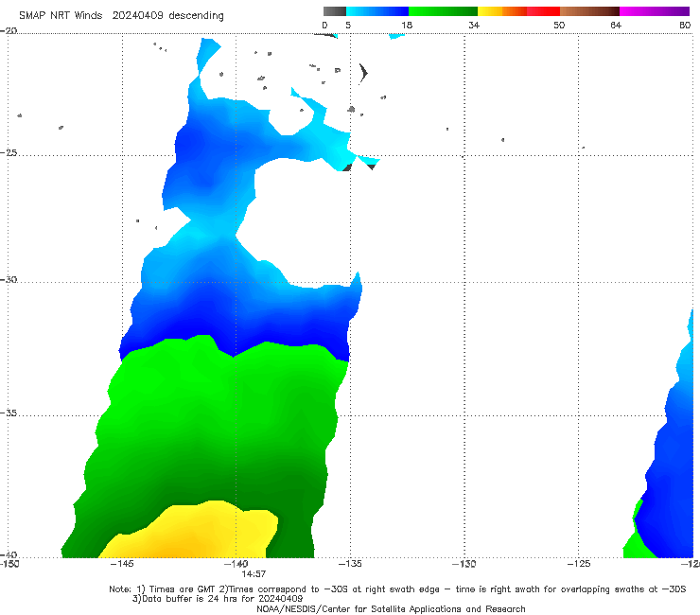
Task: Click the longitude label '-130'
Action: (x=464, y=564)
